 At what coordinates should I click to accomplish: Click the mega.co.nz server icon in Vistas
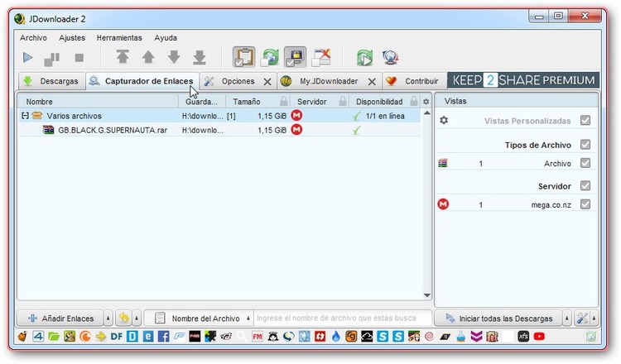[443, 204]
